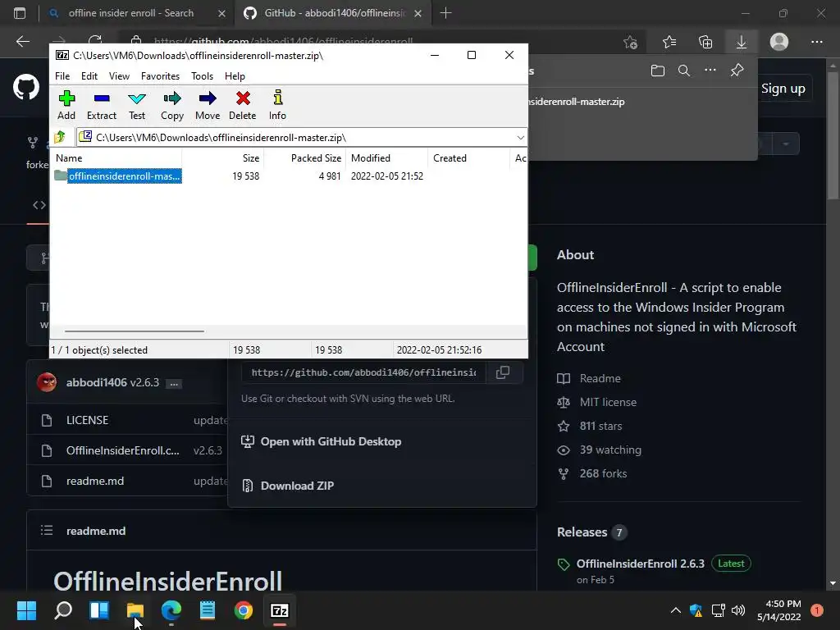Viewport: 840px width, 630px height.
Task: Open the Edit menu in 7-Zip
Action: point(89,76)
